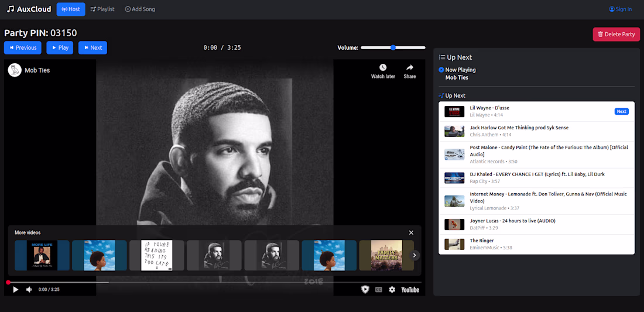Click Jack Harlow song thumbnail image
Screen dimensions: 644x312
tap(454, 131)
